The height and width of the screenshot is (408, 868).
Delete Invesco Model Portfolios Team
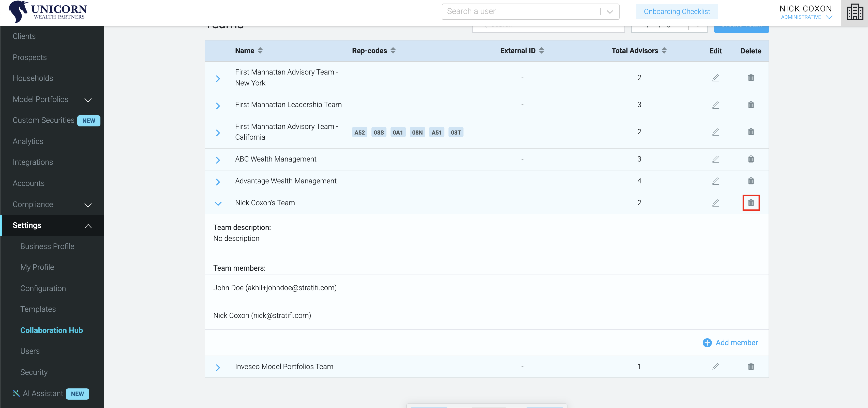point(751,367)
